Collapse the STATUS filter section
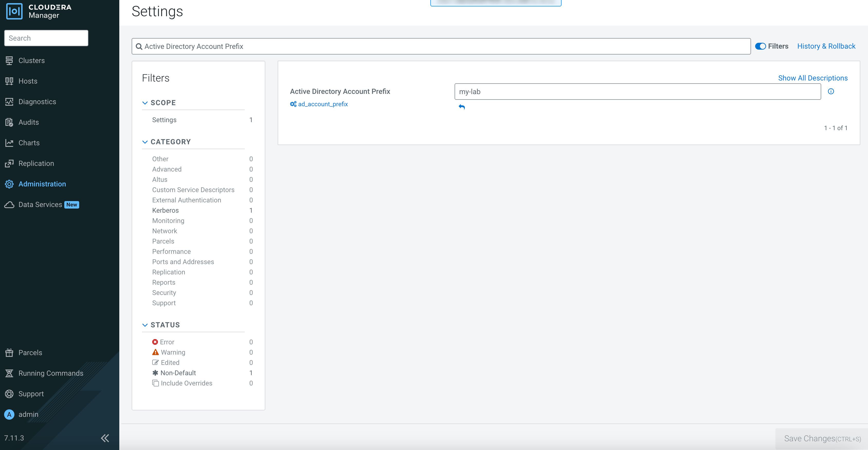 click(145, 325)
